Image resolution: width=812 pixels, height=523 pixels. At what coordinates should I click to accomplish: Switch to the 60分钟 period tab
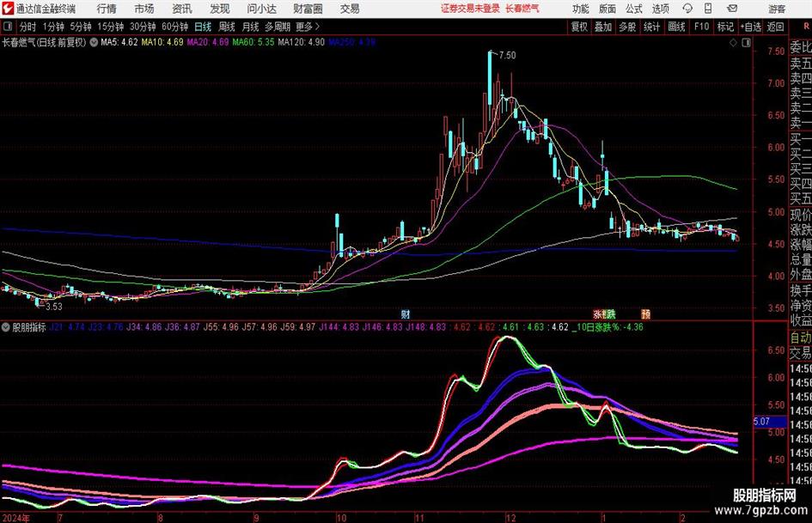pyautogui.click(x=175, y=27)
